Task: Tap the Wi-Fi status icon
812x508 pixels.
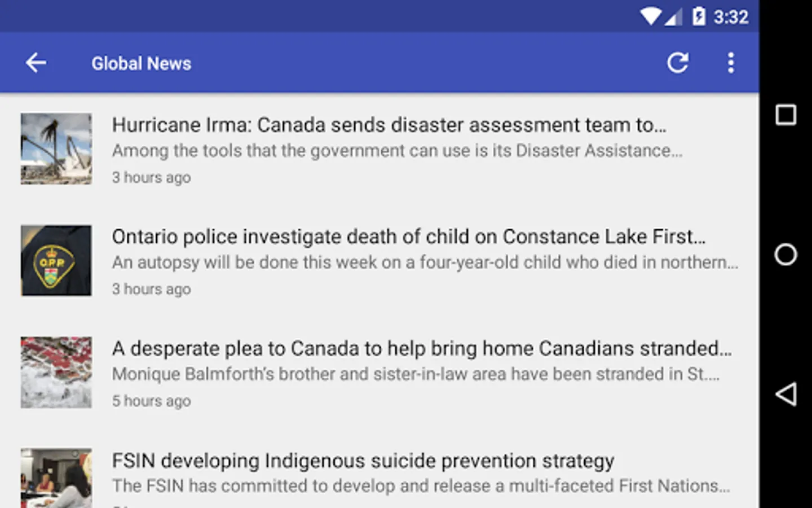Action: click(x=650, y=16)
